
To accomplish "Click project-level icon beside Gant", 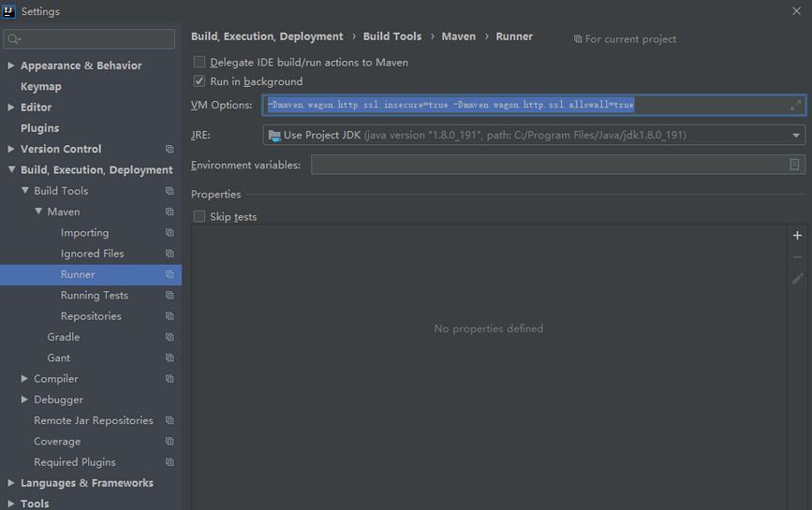I will point(170,357).
